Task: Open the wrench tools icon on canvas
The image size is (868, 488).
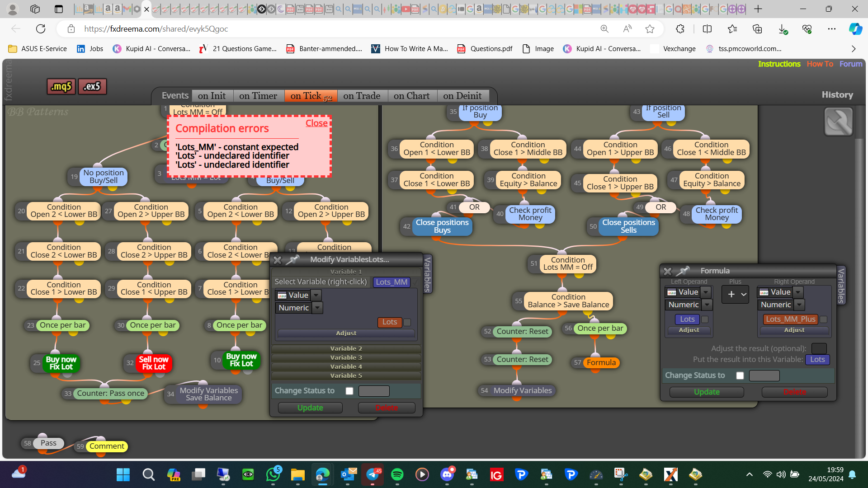Action: [838, 122]
